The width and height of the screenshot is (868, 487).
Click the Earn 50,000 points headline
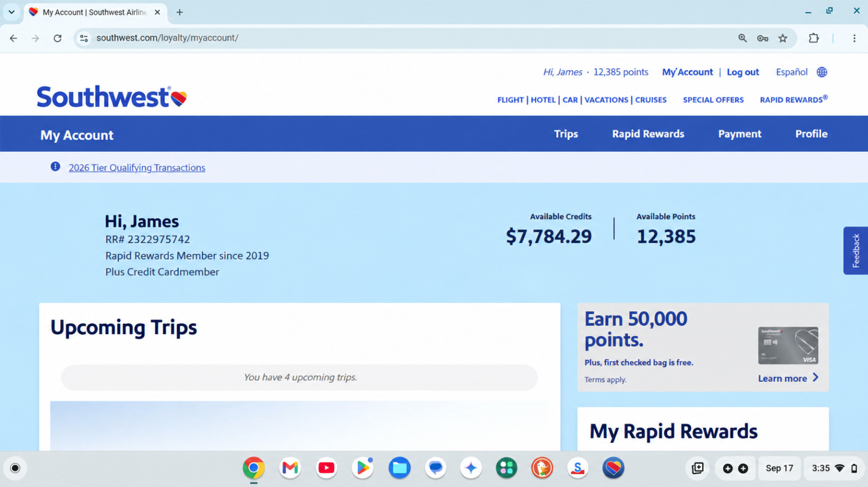[636, 329]
